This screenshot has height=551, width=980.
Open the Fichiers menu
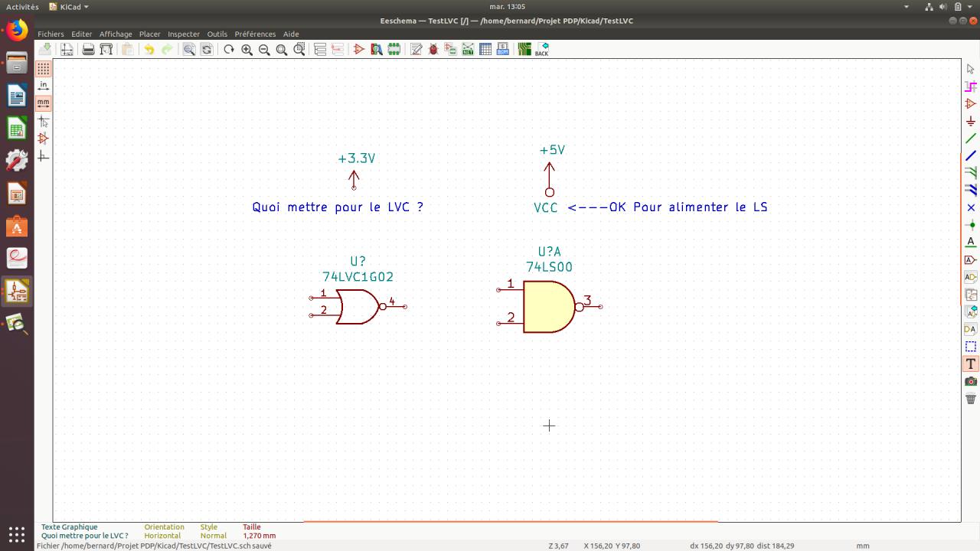[51, 34]
